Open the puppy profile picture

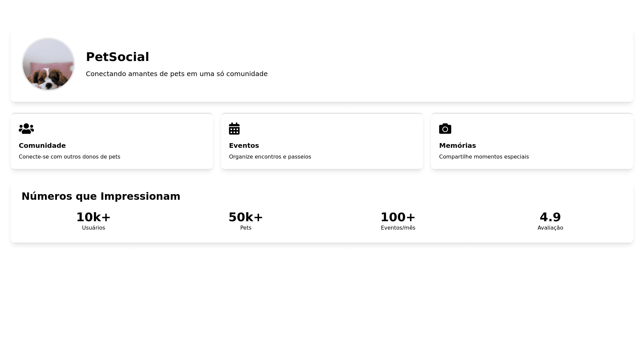pos(48,64)
